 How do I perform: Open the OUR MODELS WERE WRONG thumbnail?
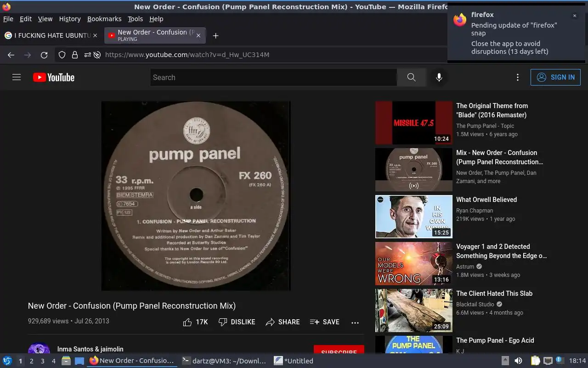414,264
